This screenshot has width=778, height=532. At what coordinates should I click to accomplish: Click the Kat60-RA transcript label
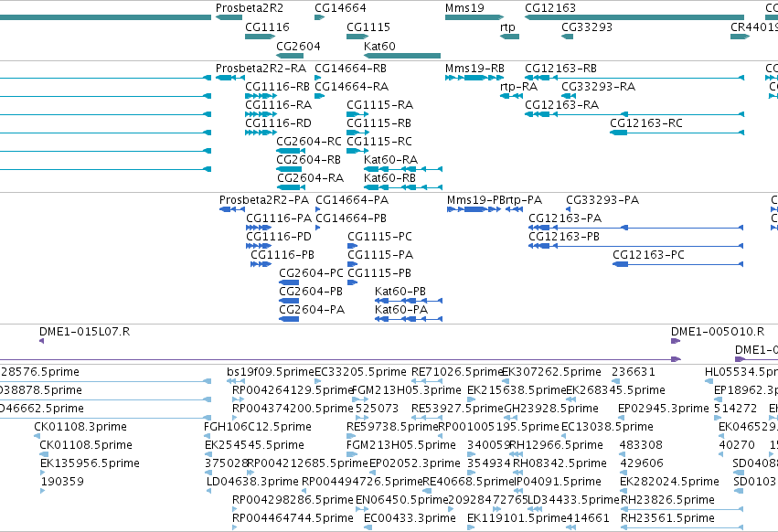[390, 160]
